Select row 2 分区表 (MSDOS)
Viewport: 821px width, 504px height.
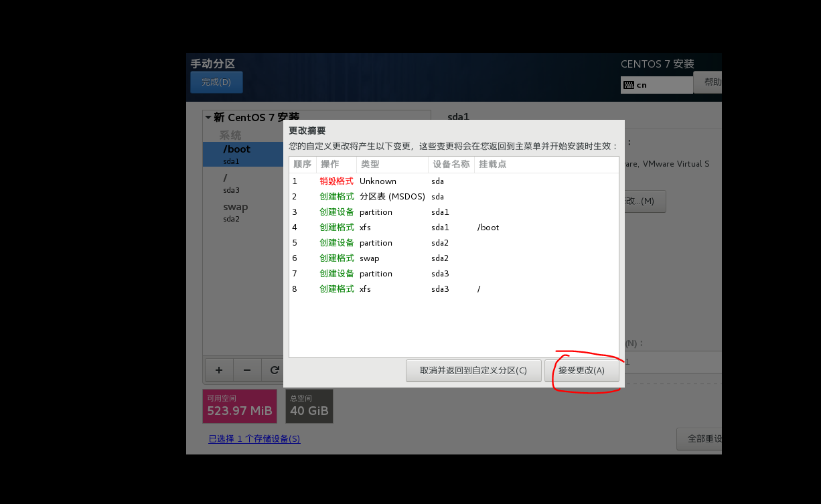(454, 197)
